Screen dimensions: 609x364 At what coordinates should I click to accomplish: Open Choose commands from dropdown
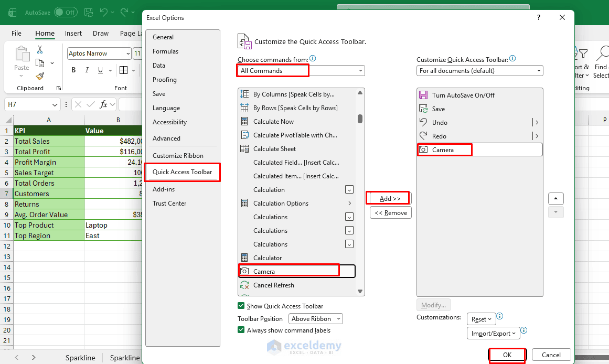click(301, 71)
